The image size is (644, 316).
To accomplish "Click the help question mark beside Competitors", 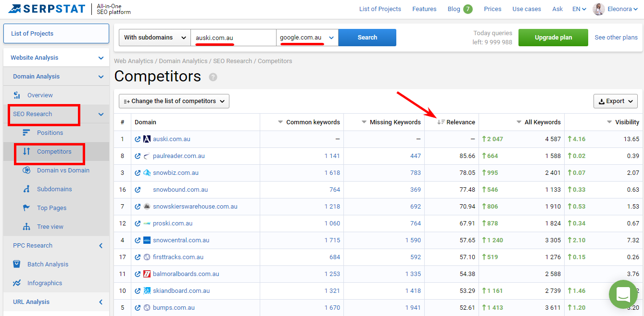I will [213, 77].
